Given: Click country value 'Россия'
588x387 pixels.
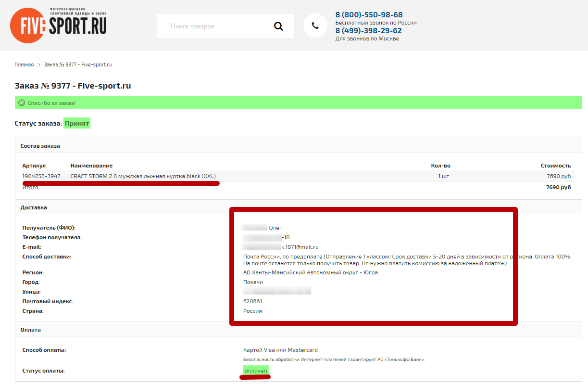Looking at the screenshot, I should 252,311.
